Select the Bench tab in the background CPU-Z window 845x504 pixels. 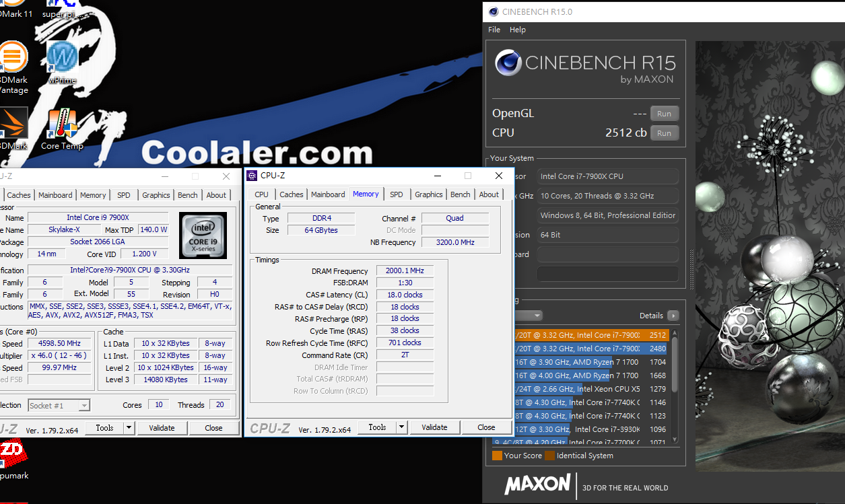(188, 195)
